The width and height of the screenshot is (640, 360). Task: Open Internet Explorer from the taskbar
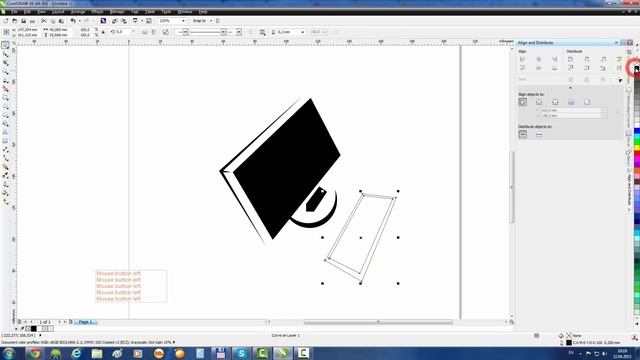(76, 353)
